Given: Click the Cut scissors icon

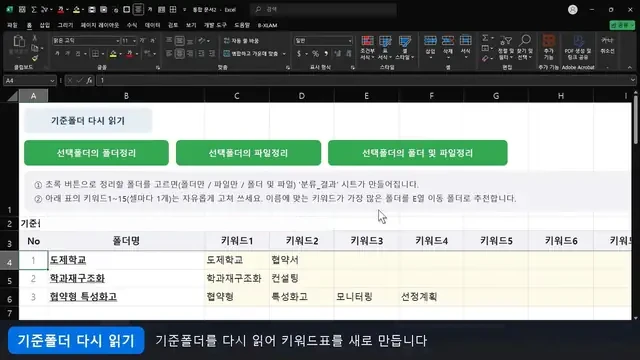Looking at the screenshot, I should click(35, 38).
